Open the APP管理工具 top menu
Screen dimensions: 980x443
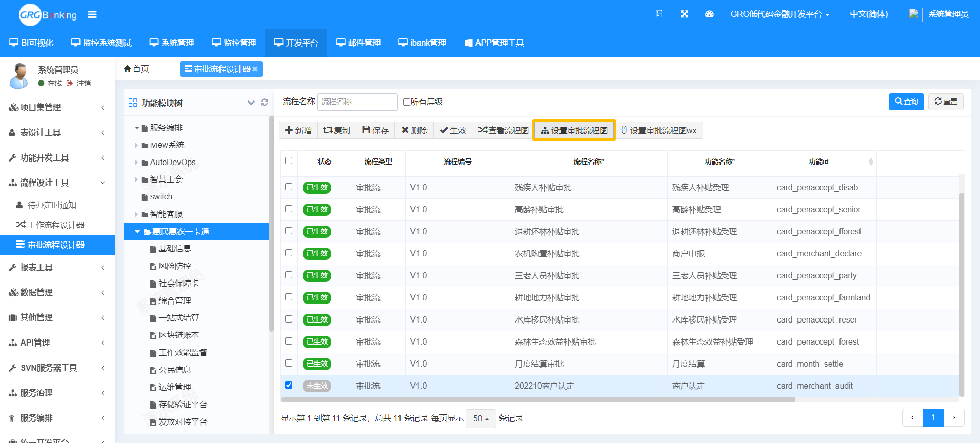tap(494, 43)
